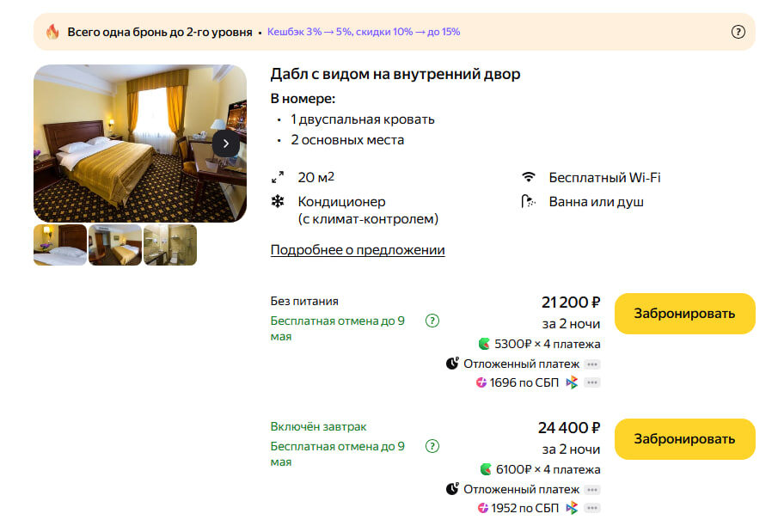
Task: Click the Split icon next to 6100₽ × 4
Action: 486,469
